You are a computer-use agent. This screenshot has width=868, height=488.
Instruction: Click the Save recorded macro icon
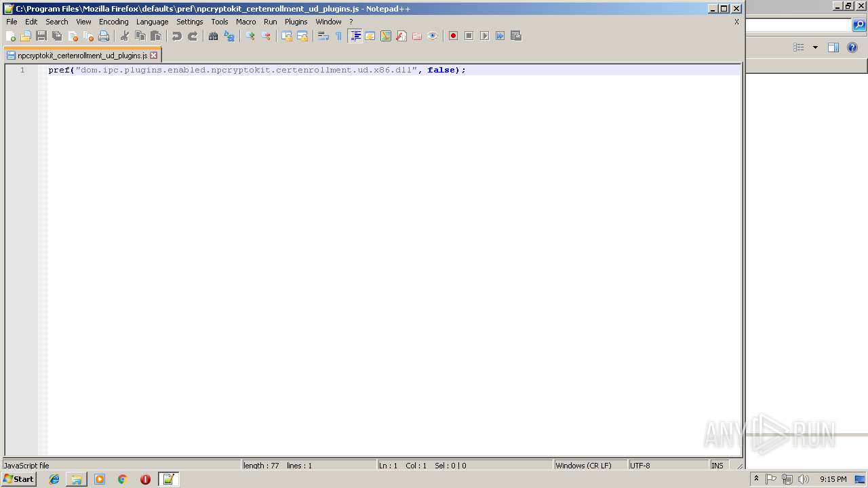tap(516, 36)
